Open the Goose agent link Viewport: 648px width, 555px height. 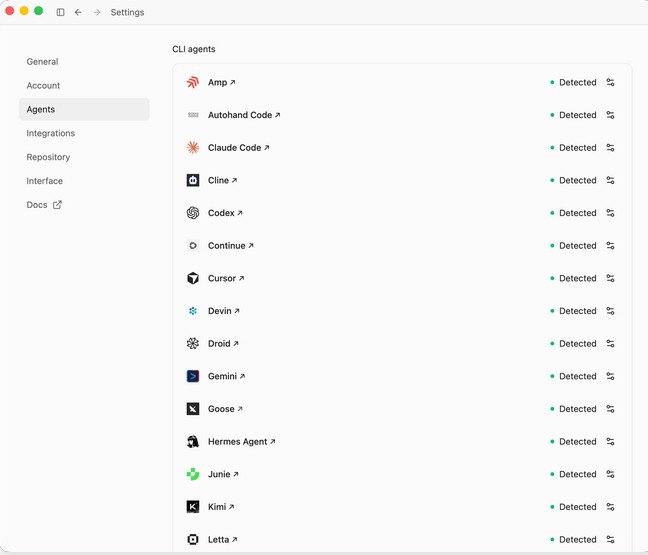(225, 409)
